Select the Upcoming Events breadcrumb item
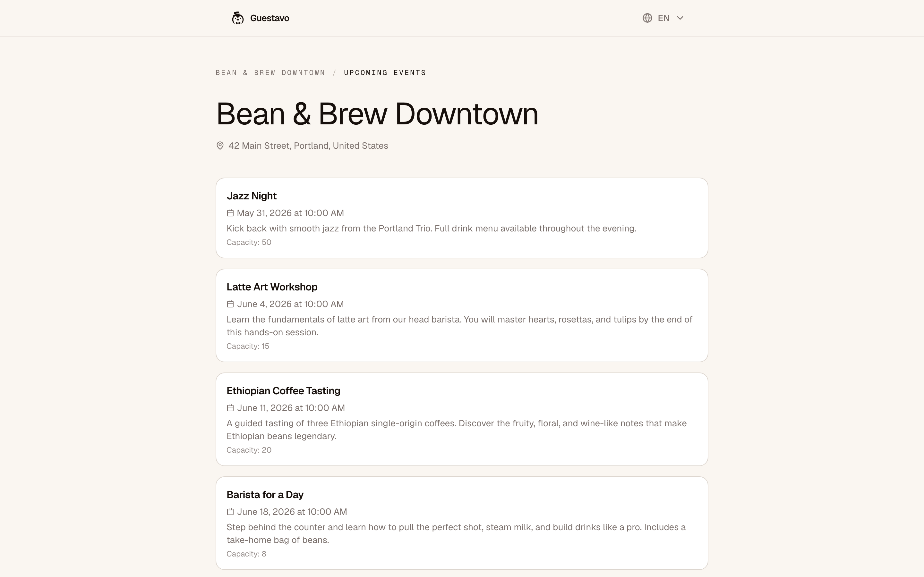This screenshot has height=577, width=924. tap(385, 72)
